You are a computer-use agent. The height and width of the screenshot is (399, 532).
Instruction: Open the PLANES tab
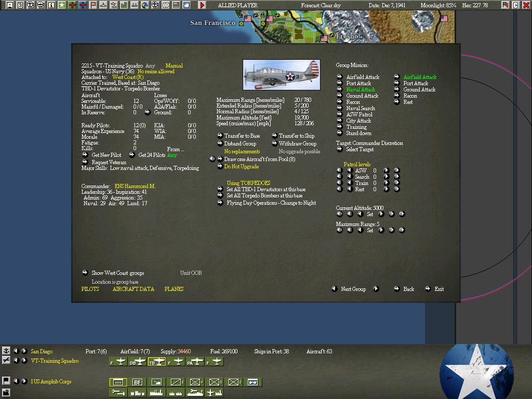tap(174, 289)
